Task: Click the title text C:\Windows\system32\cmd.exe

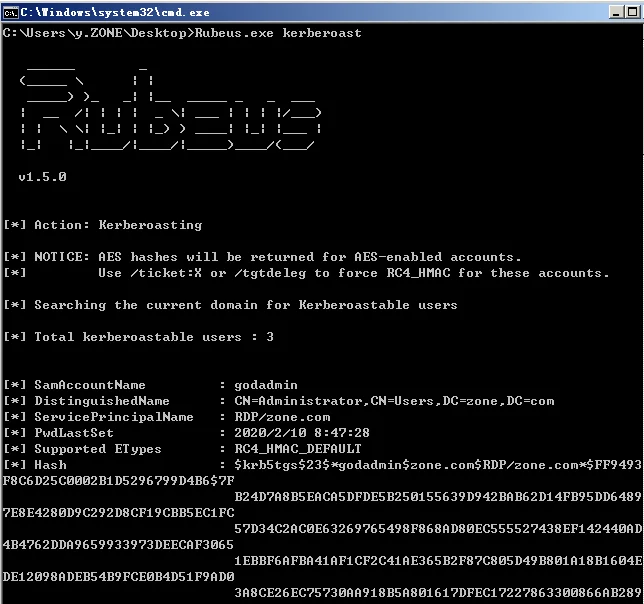Action: point(115,13)
